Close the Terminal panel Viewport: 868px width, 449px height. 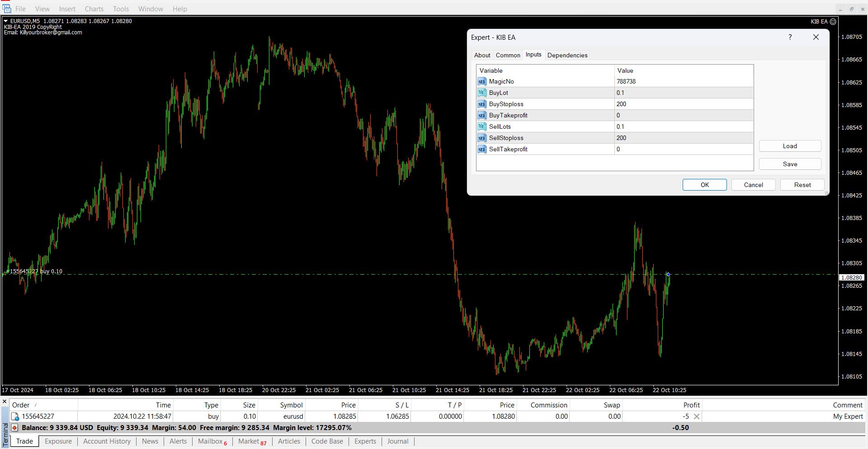coord(5,401)
